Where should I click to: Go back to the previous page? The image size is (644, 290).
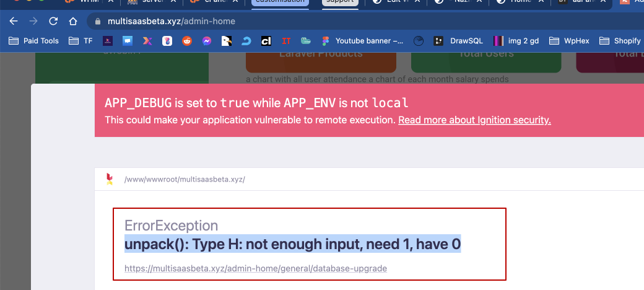[x=14, y=21]
